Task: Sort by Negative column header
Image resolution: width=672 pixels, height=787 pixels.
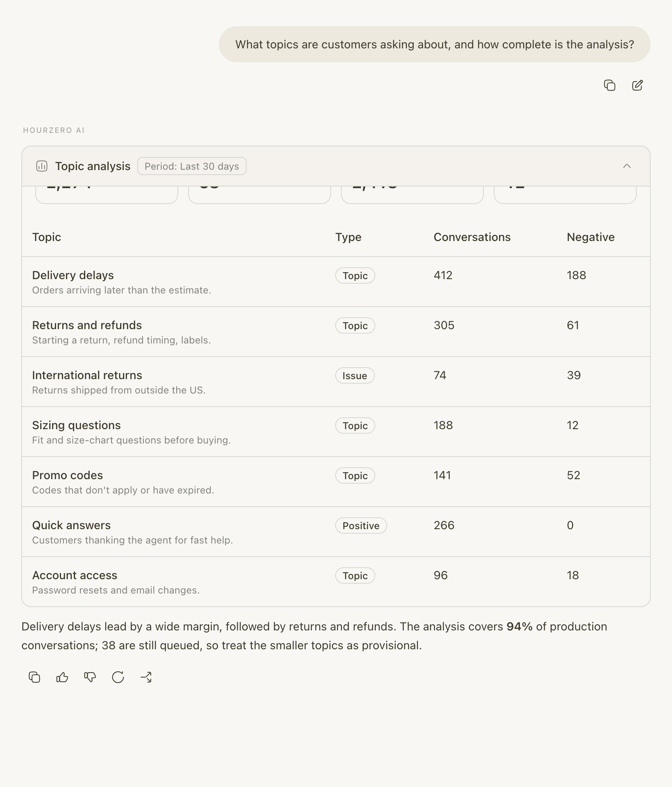Action: tap(590, 237)
